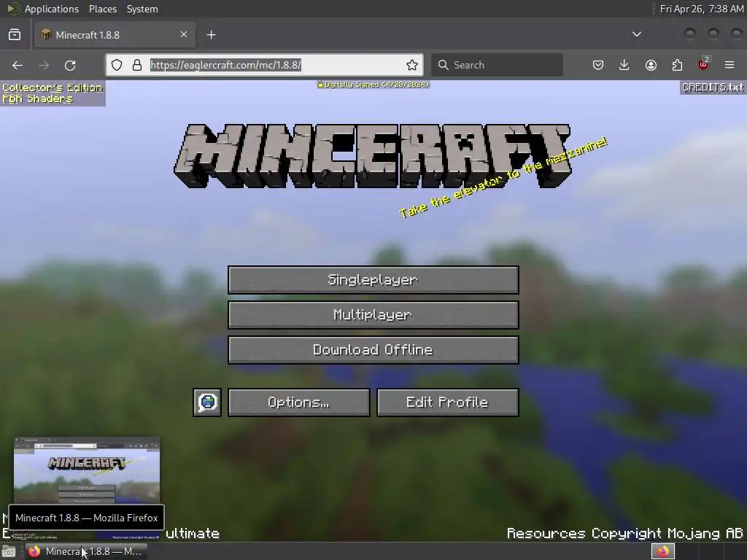Click the Firefox window preview thumbnail

click(87, 470)
